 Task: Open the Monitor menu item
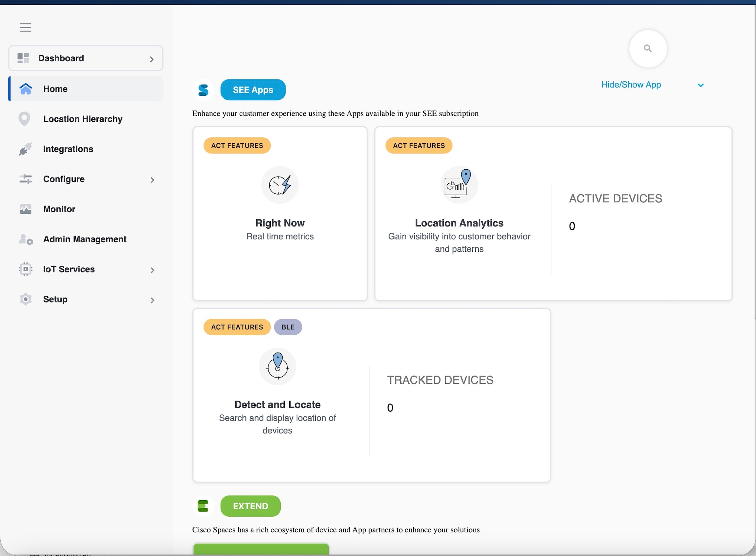click(59, 209)
